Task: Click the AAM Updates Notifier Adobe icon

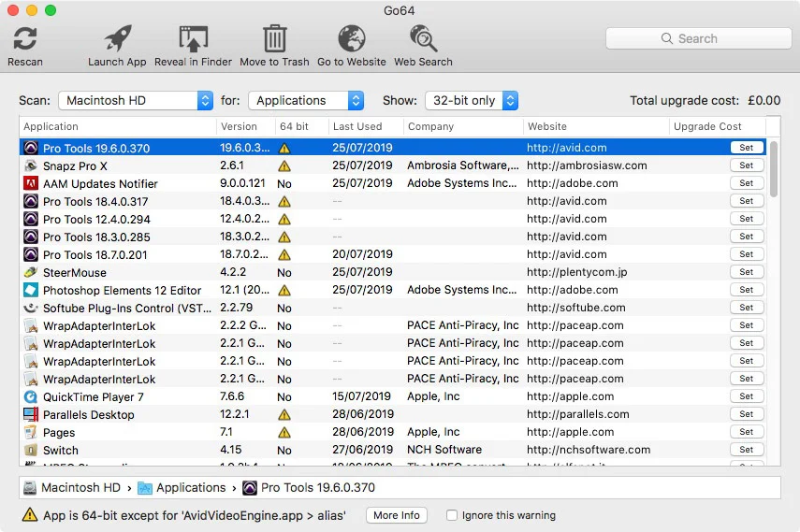Action: point(31,183)
